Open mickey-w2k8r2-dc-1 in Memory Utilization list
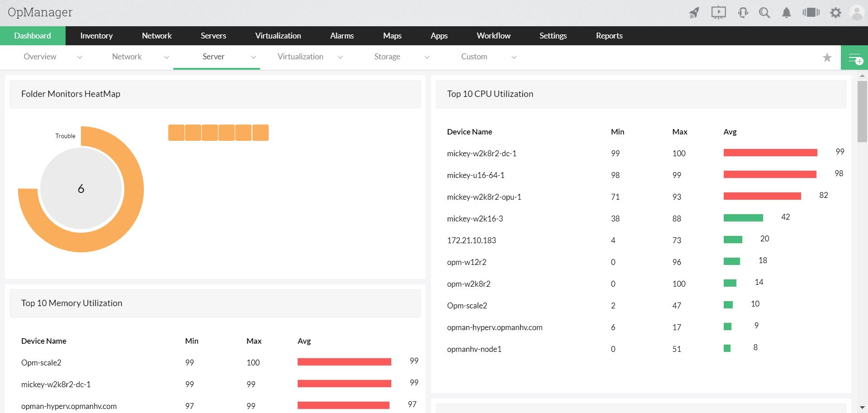 click(56, 384)
